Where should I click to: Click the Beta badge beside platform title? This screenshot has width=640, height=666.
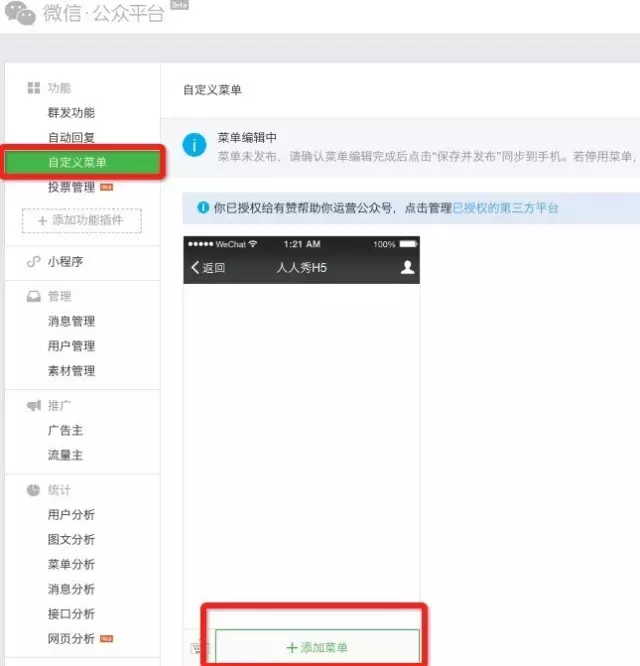coord(179,5)
